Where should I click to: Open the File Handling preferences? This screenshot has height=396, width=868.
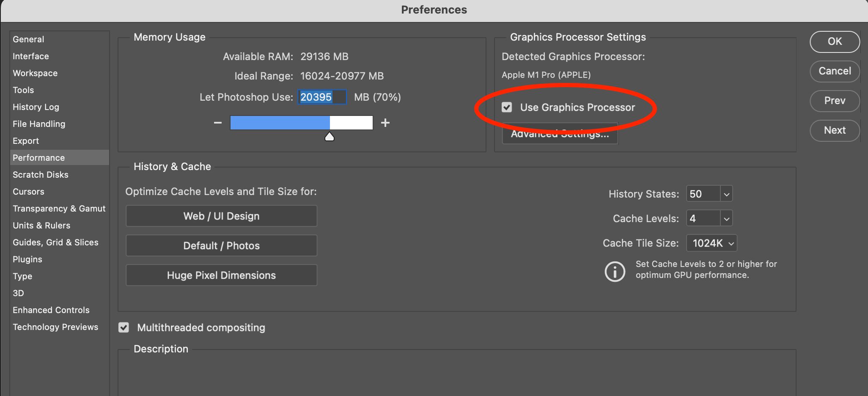39,124
